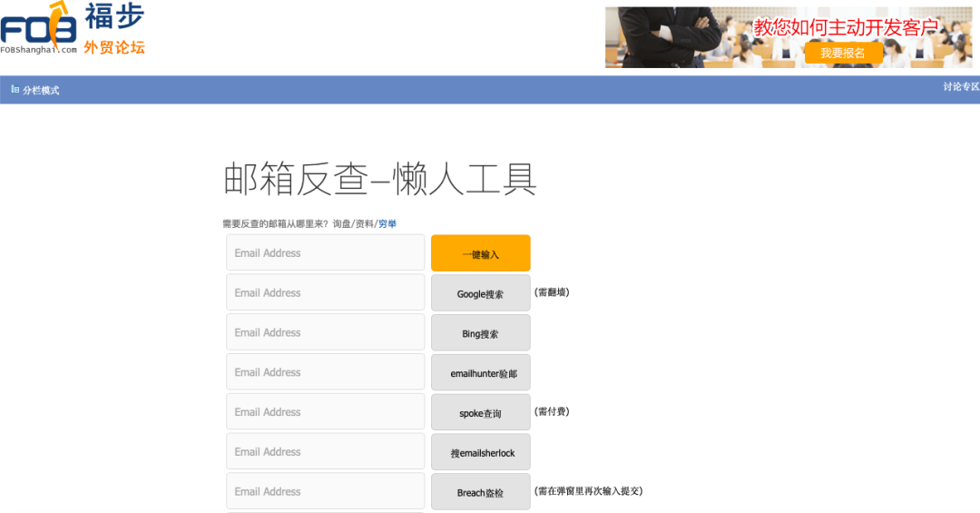Click the 分栏模式 column mode icon

15,90
